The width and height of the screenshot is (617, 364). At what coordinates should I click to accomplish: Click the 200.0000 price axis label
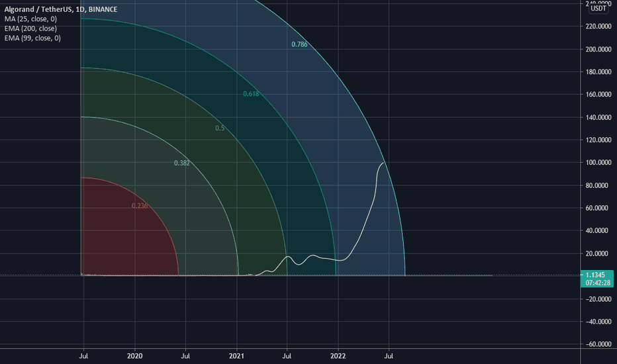(x=598, y=49)
